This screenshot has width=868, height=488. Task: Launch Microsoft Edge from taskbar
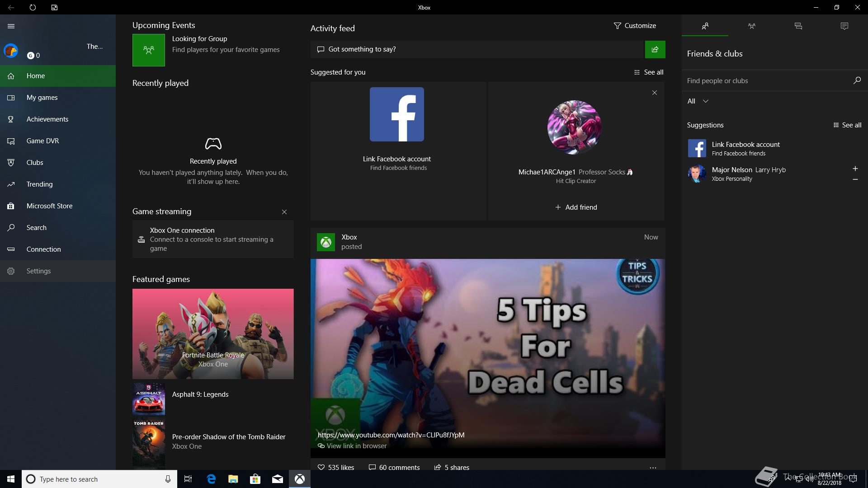tap(211, 479)
